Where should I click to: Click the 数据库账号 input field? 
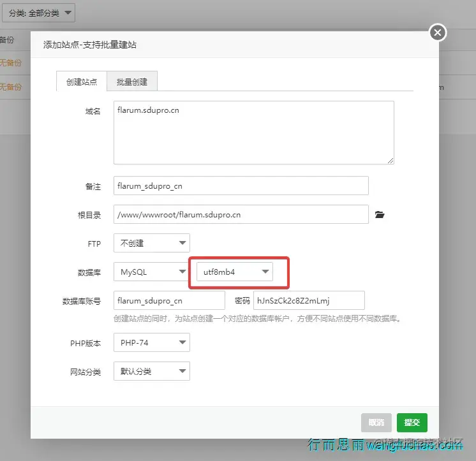coord(169,300)
